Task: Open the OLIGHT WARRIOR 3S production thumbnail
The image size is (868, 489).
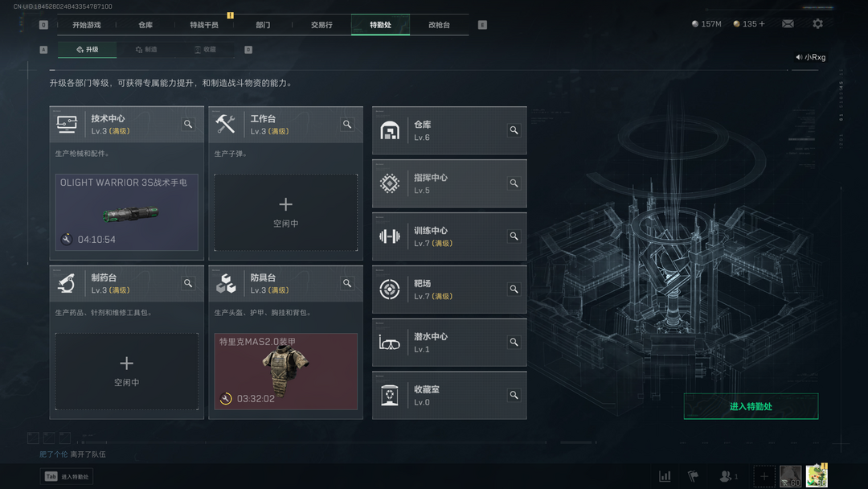Action: coord(127,212)
